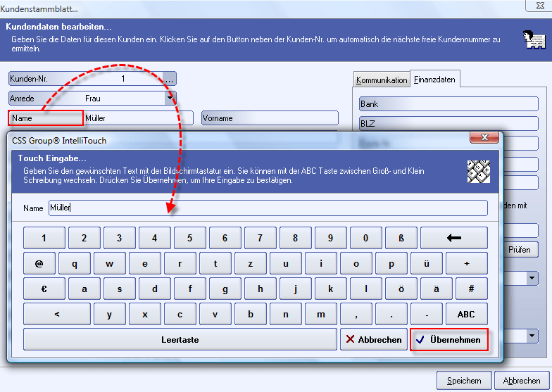Image resolution: width=552 pixels, height=392 pixels.
Task: Tap the € symbol key
Action: point(44,289)
